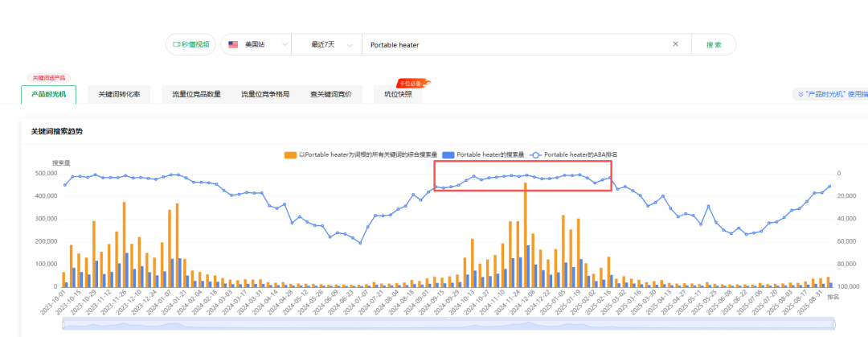The image size is (868, 337).
Task: Click the 400,000 y-axis value
Action: point(46,196)
